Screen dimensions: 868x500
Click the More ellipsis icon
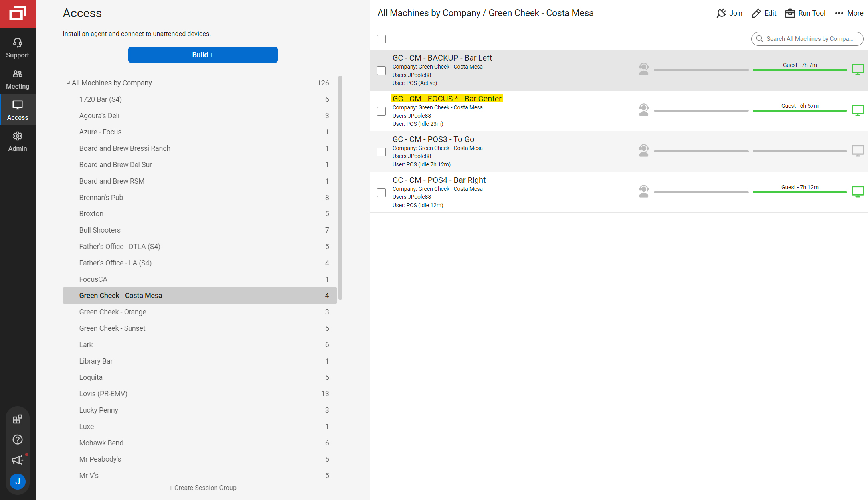pyautogui.click(x=839, y=13)
